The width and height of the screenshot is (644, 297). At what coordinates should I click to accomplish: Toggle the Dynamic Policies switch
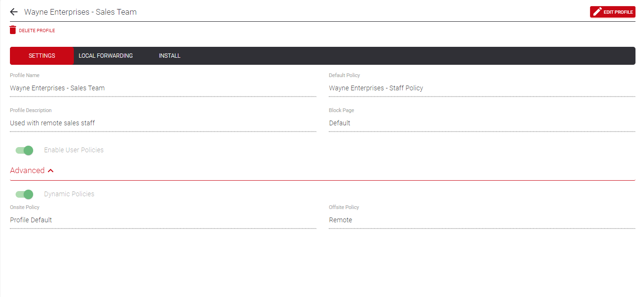pyautogui.click(x=24, y=194)
